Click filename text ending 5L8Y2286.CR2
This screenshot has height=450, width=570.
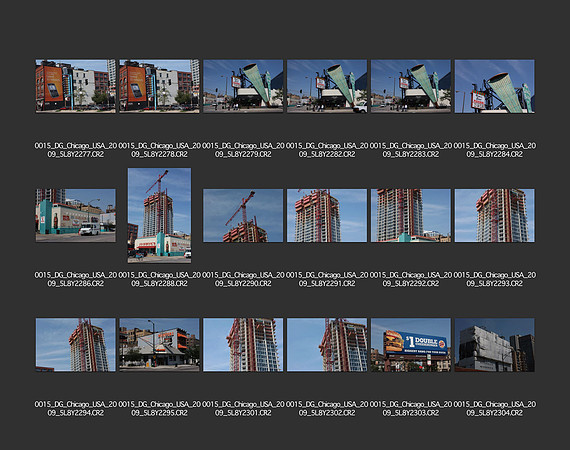tap(76, 279)
